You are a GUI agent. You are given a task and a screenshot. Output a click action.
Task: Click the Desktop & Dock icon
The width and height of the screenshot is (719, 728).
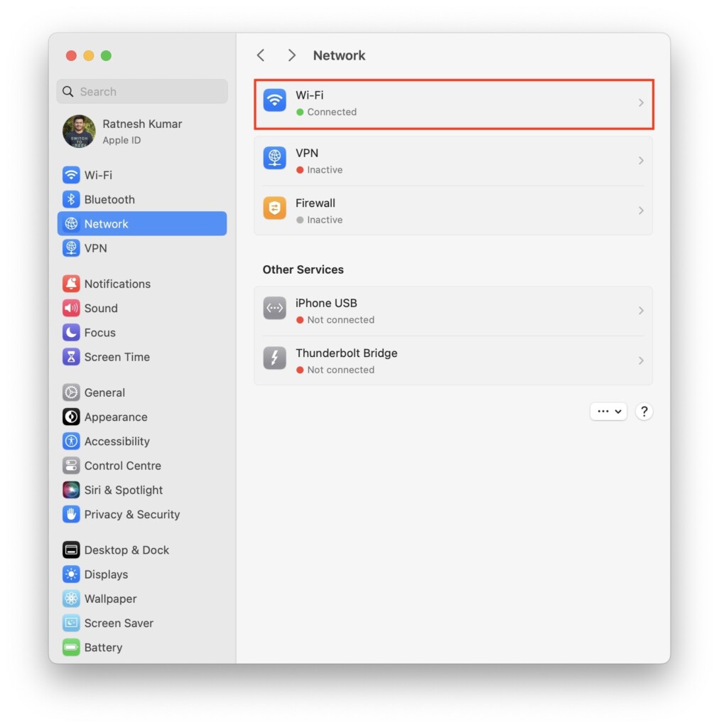pyautogui.click(x=71, y=550)
